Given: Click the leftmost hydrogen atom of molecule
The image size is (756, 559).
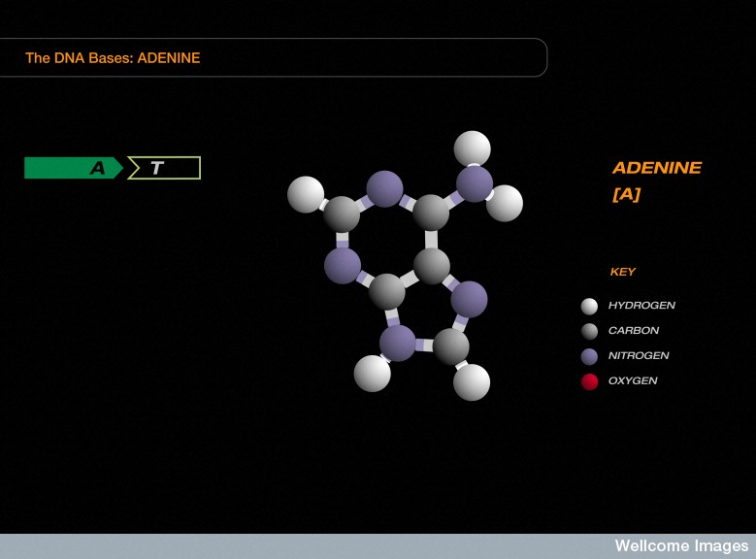Looking at the screenshot, I should point(306,194).
